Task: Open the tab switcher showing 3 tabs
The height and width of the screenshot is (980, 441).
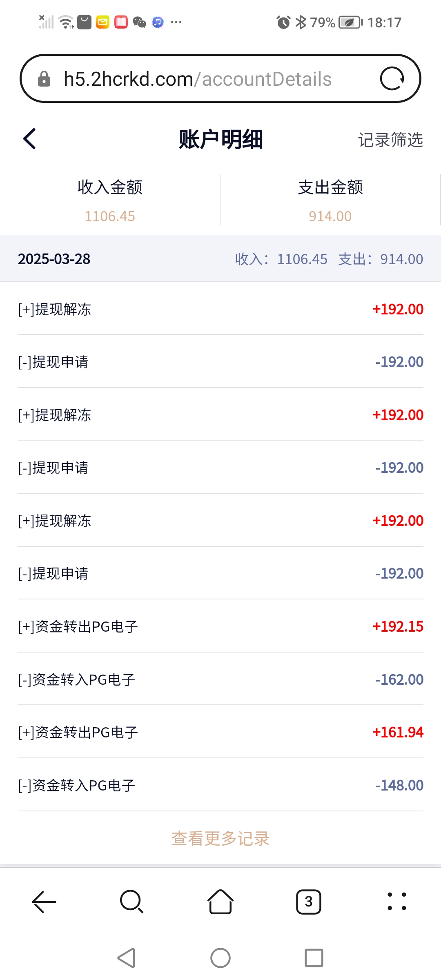Action: click(x=309, y=902)
